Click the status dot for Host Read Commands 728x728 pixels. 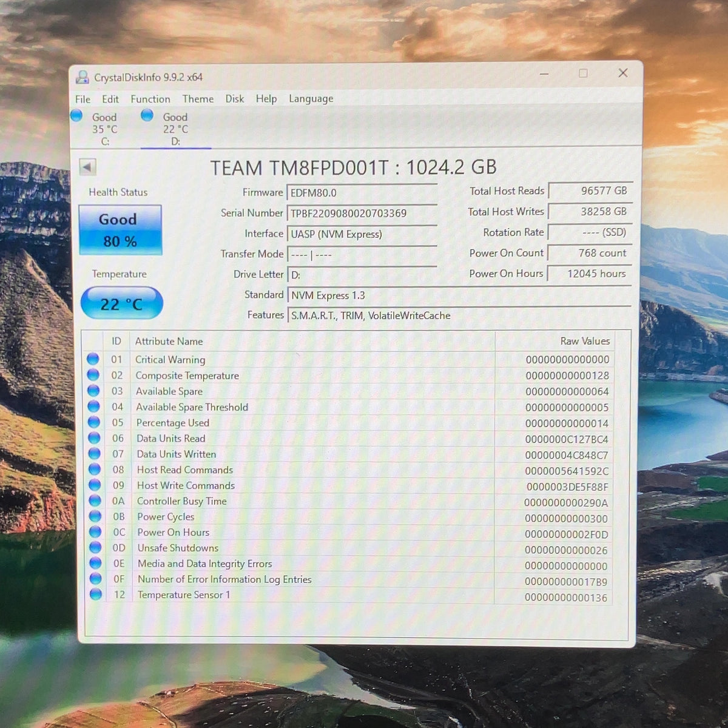click(x=95, y=470)
